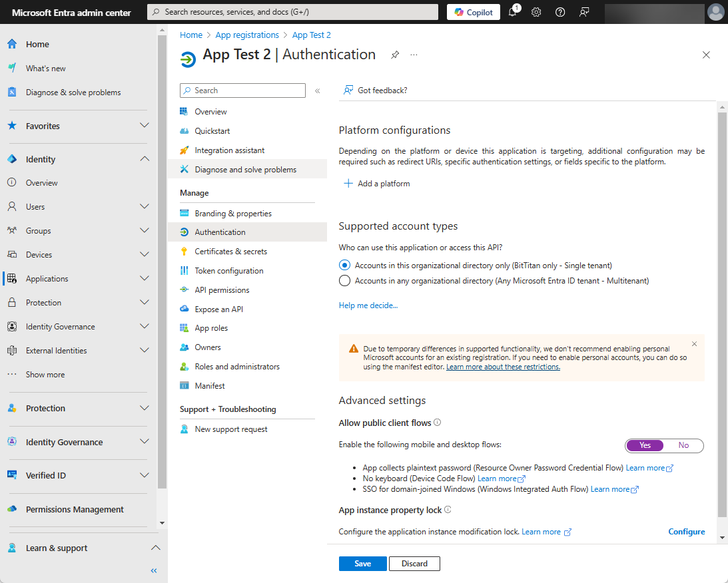Select single tenant account type radio

[x=344, y=265]
